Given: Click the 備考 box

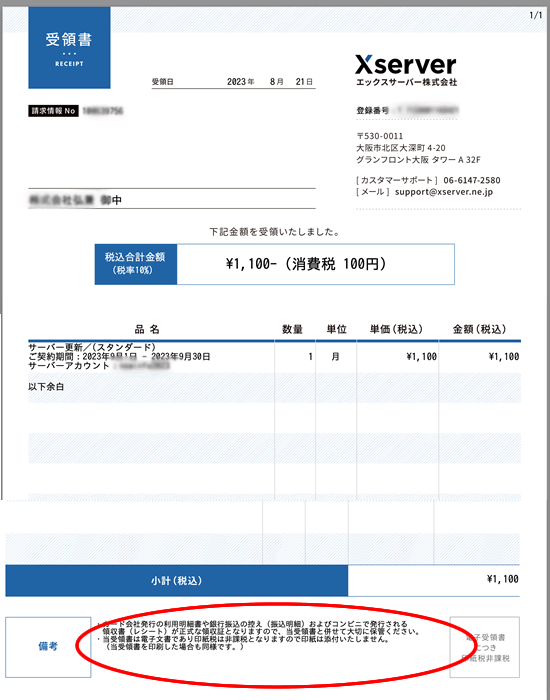Looking at the screenshot, I should coord(48,647).
